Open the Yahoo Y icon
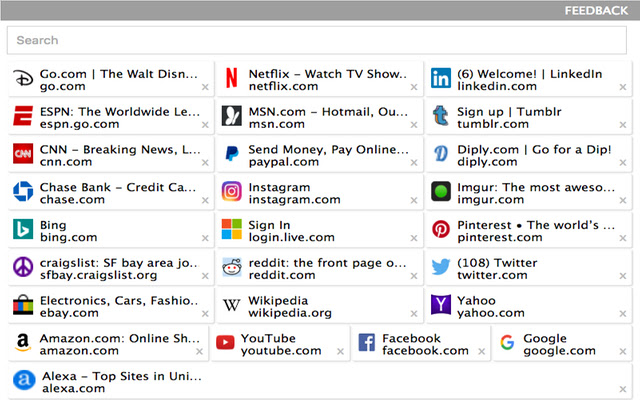 (441, 304)
